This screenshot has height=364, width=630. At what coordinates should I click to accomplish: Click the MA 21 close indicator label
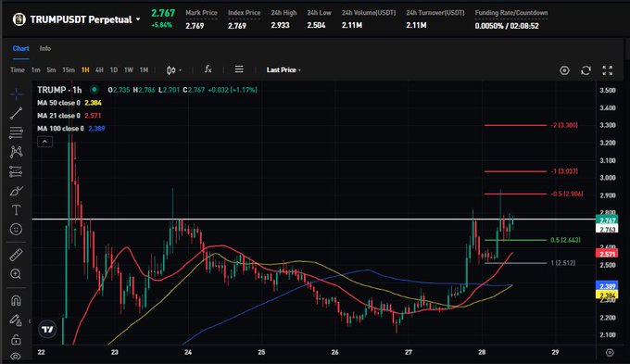click(58, 116)
